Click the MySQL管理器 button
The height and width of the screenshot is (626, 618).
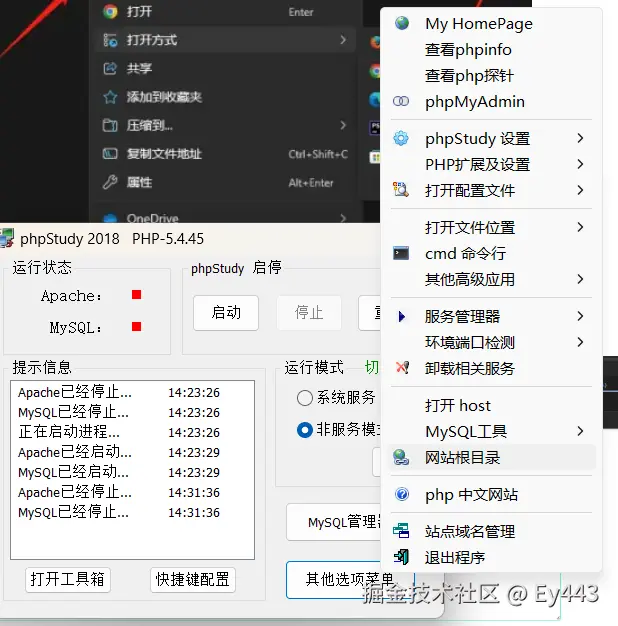coord(334,522)
